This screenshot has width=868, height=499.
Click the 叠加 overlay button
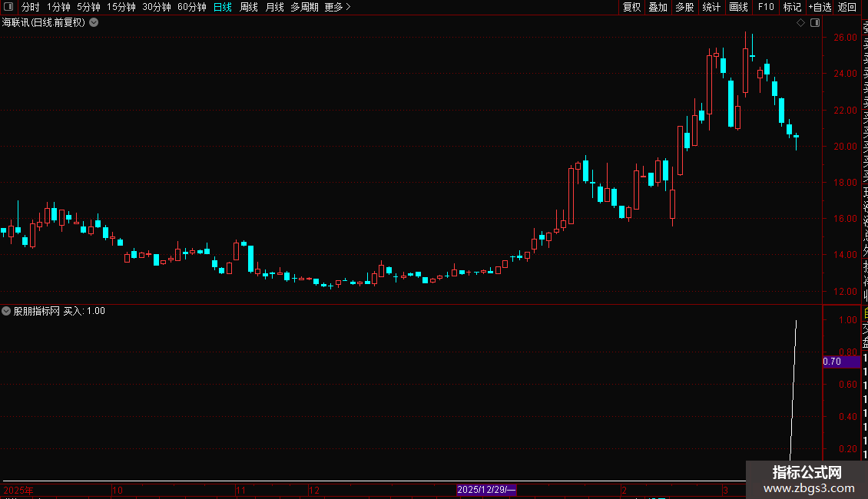(x=658, y=7)
